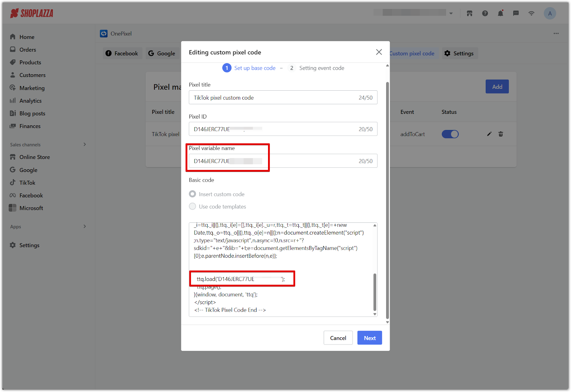Toggle the TikTok pixel status switch
Viewport: 571px width, 392px height.
tap(450, 134)
